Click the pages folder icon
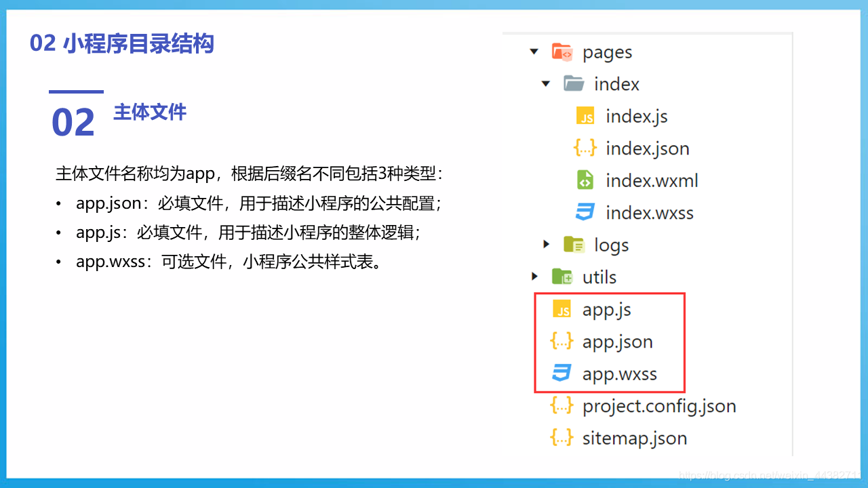 pyautogui.click(x=562, y=52)
